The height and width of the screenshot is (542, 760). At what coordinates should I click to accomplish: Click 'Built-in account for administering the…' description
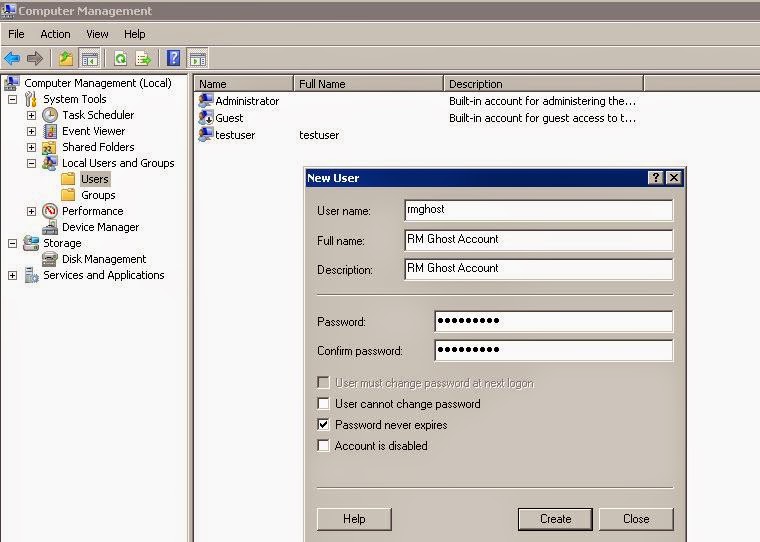pyautogui.click(x=542, y=101)
